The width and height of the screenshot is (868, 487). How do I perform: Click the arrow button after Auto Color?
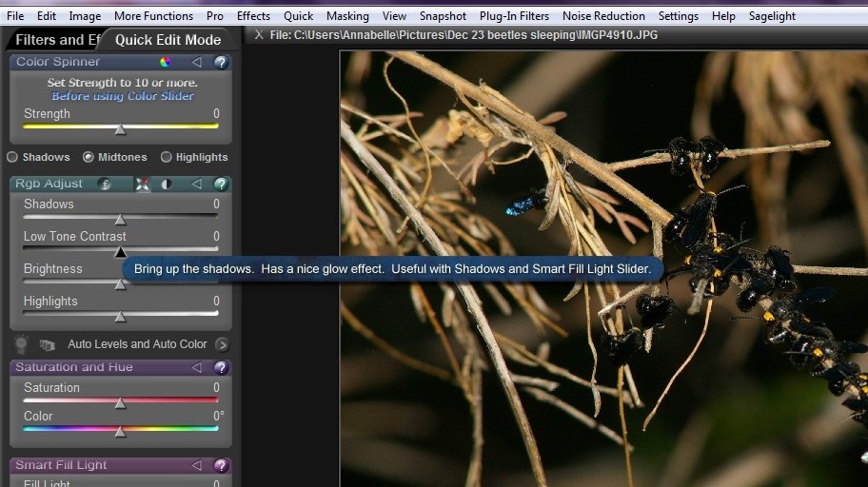(222, 344)
